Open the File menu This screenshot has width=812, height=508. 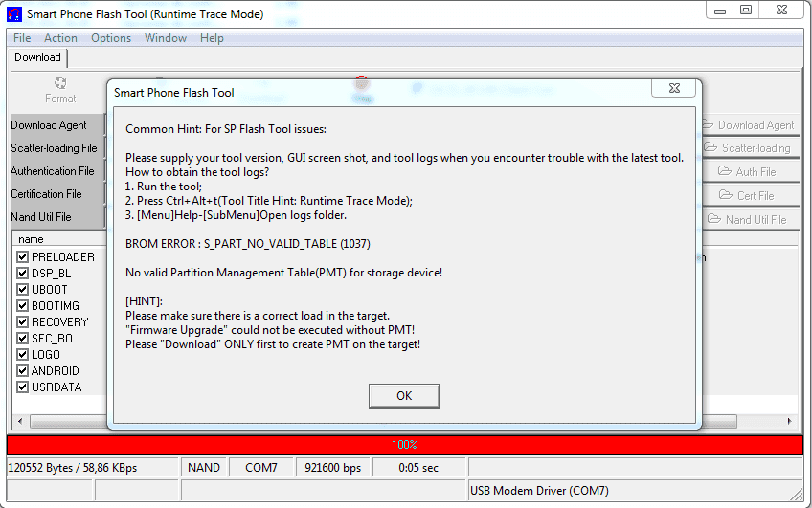22,38
